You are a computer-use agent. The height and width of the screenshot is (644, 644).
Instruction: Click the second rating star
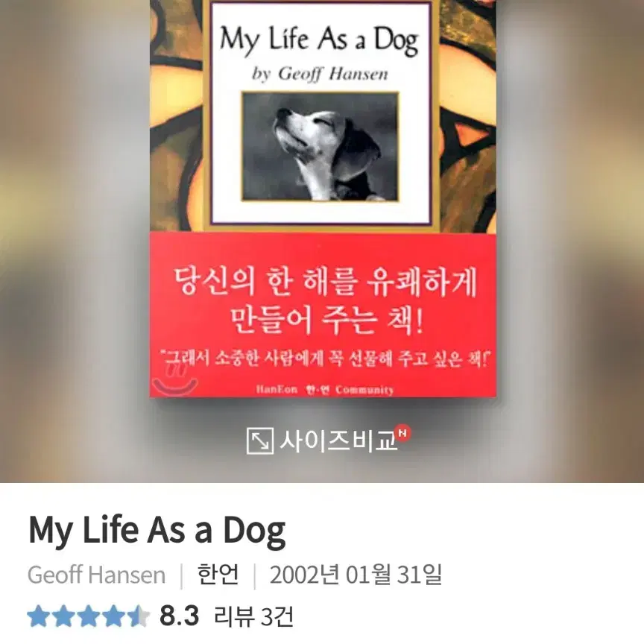click(x=63, y=616)
